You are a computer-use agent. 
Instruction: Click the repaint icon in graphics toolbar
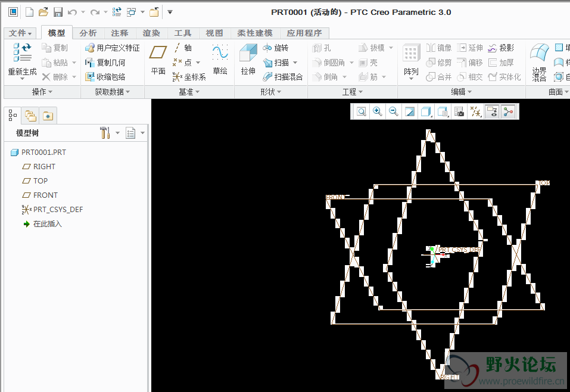(410, 111)
